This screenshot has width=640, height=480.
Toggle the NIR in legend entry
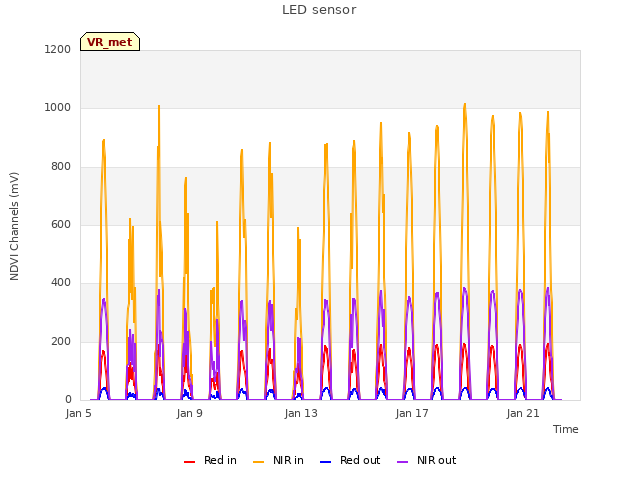(x=278, y=460)
